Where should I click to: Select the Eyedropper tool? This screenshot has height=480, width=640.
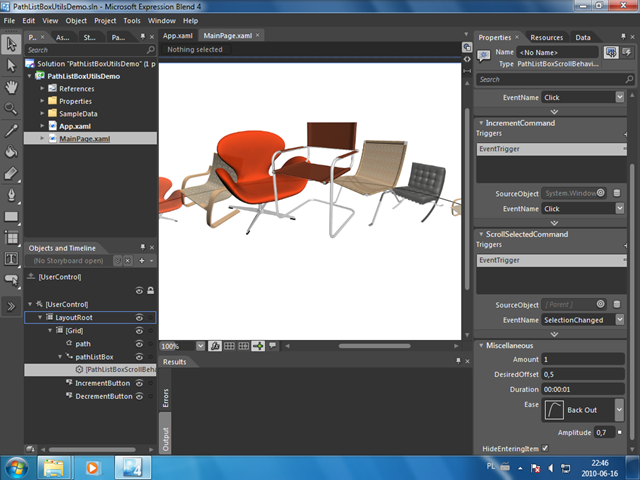point(11,131)
